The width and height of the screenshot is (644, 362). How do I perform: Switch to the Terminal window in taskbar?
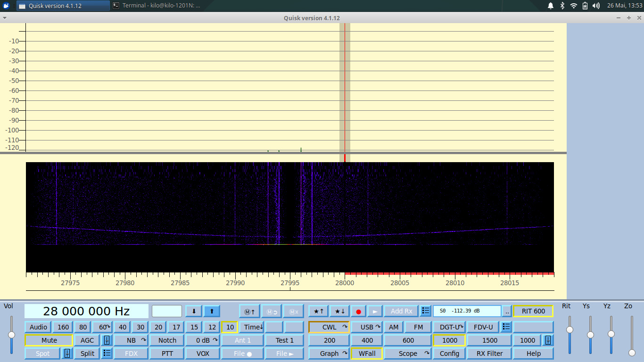[157, 6]
